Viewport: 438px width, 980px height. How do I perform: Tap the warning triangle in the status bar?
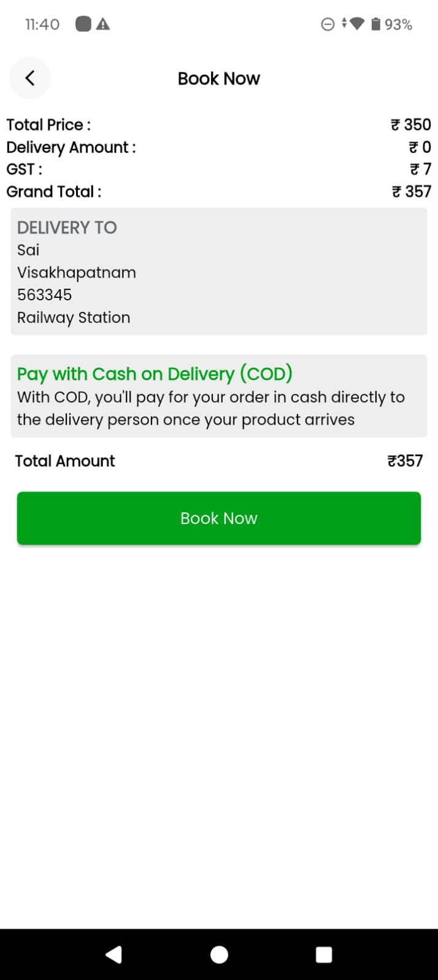pyautogui.click(x=104, y=25)
